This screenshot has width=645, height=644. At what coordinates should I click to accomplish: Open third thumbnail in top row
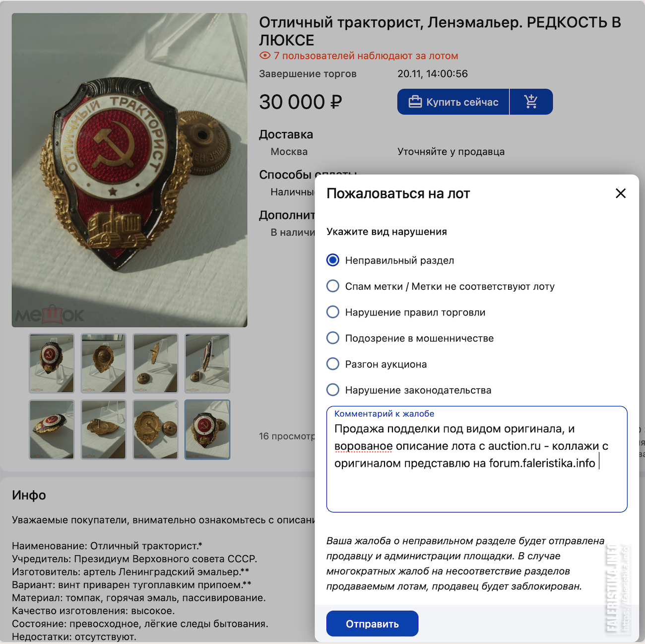[155, 363]
